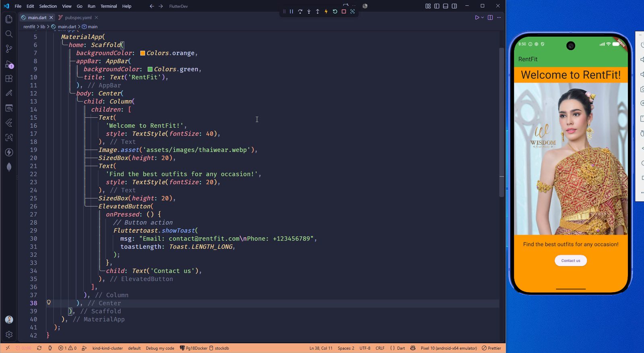Click the orange color swatch on line 7
Viewport: 644px width, 353px height.
pyautogui.click(x=142, y=53)
